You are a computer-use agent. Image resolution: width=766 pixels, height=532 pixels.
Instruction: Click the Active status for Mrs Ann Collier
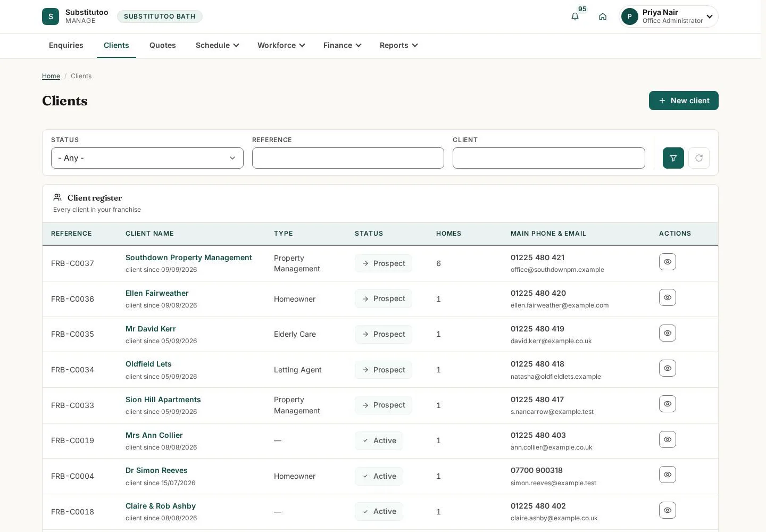click(379, 440)
